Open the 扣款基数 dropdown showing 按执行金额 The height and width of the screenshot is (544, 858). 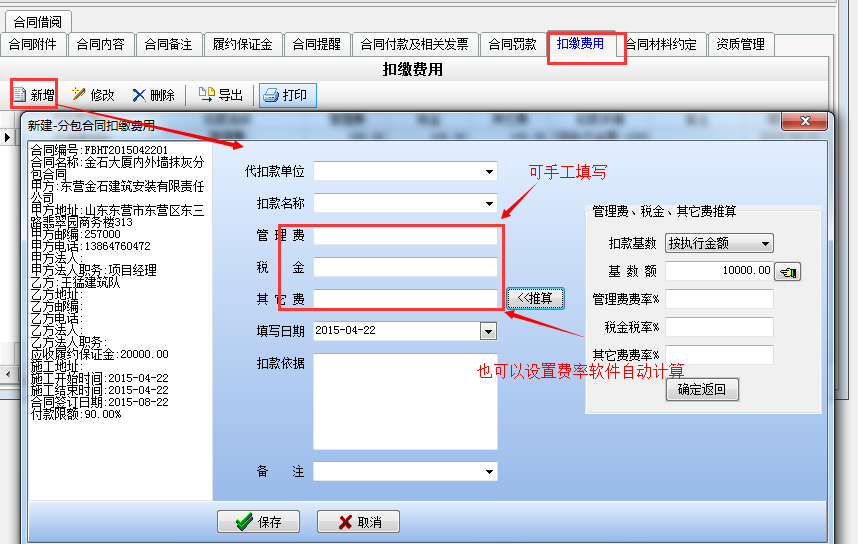pos(765,243)
